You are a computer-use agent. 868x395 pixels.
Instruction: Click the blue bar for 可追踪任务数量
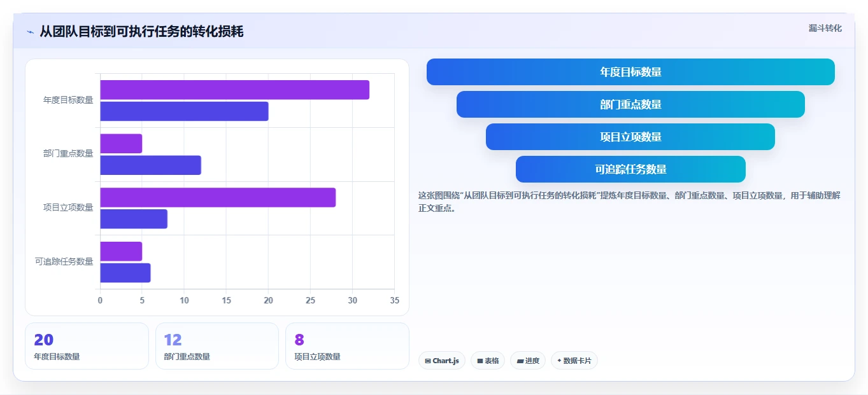tap(125, 273)
